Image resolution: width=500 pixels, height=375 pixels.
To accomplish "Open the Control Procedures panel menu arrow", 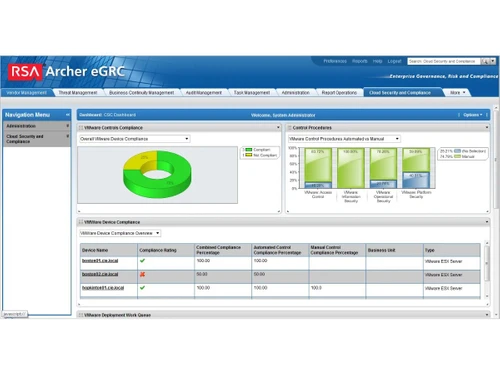I will tap(487, 127).
